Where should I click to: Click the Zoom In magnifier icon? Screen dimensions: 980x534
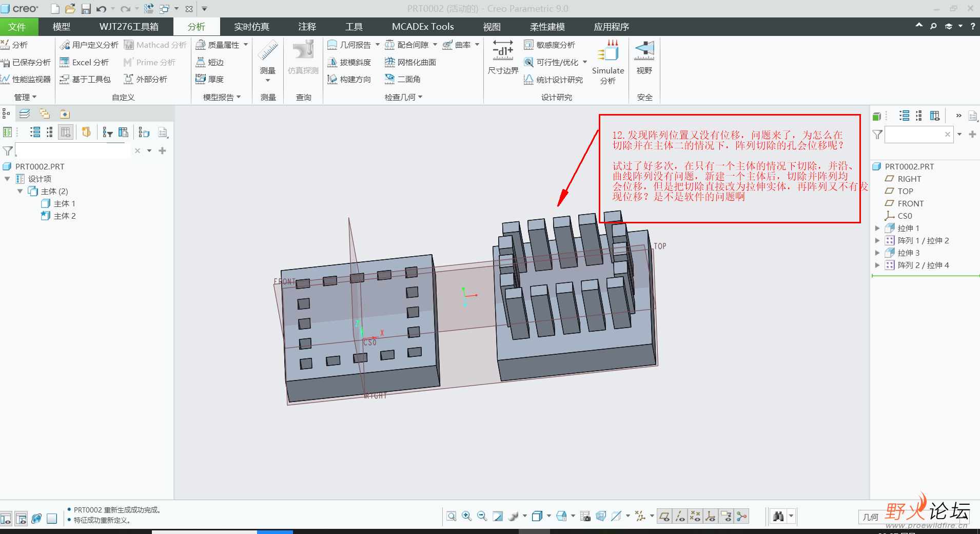click(466, 516)
